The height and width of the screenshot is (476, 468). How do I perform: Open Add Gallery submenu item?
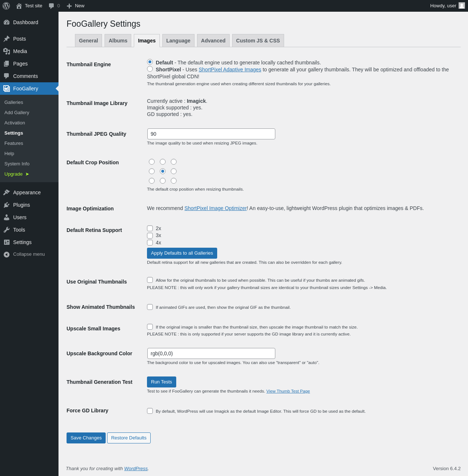click(x=29, y=113)
